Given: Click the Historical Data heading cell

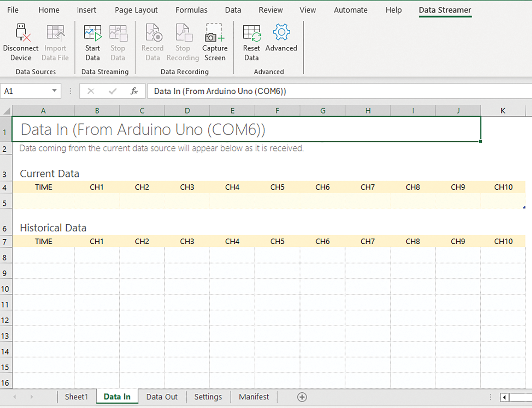Looking at the screenshot, I should click(53, 228).
